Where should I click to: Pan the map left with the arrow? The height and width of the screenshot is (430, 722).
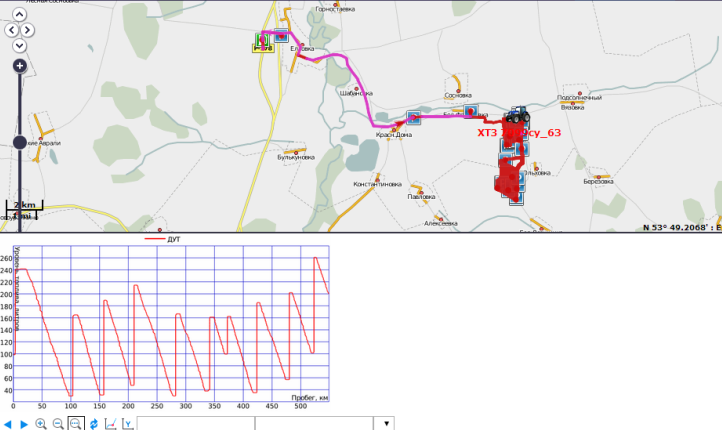(x=9, y=30)
